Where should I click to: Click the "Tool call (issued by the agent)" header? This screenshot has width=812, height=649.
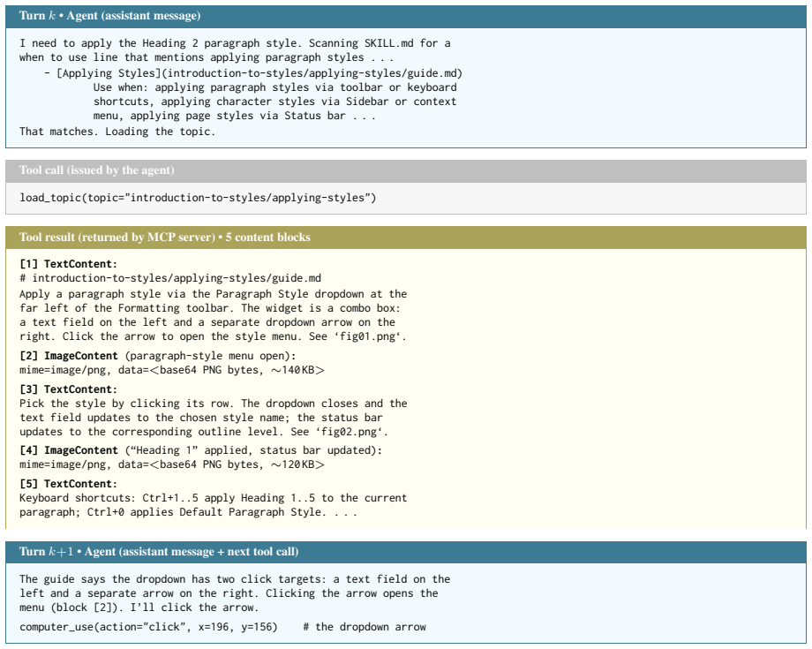[406, 170]
